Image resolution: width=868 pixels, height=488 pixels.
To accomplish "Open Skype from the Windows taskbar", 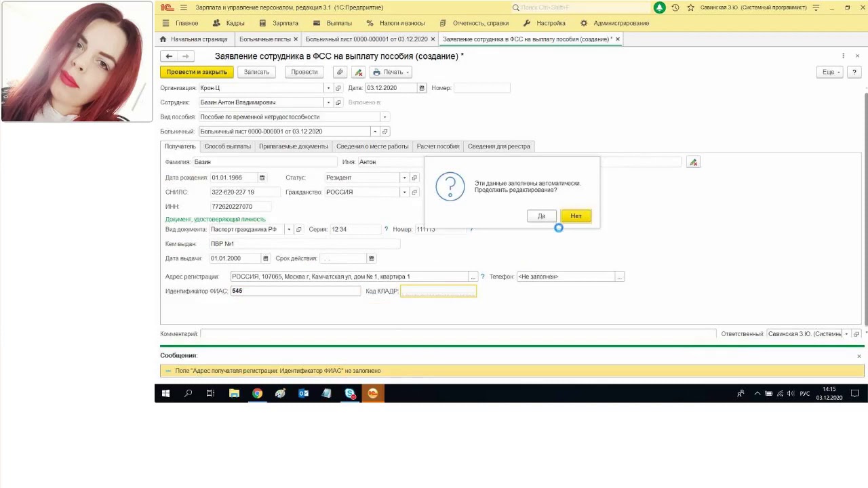I will (x=349, y=393).
